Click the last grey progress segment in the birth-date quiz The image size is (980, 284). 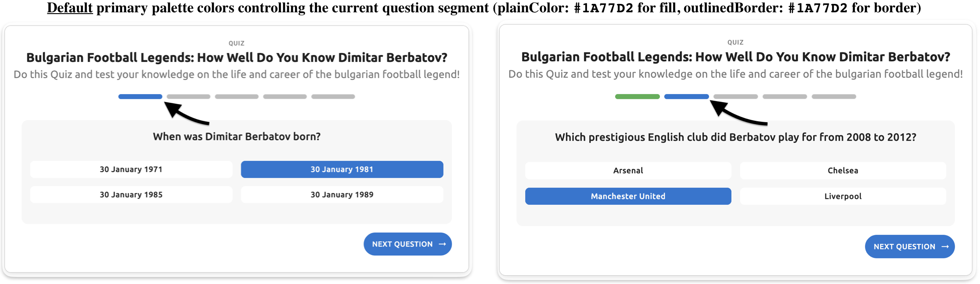coord(333,97)
